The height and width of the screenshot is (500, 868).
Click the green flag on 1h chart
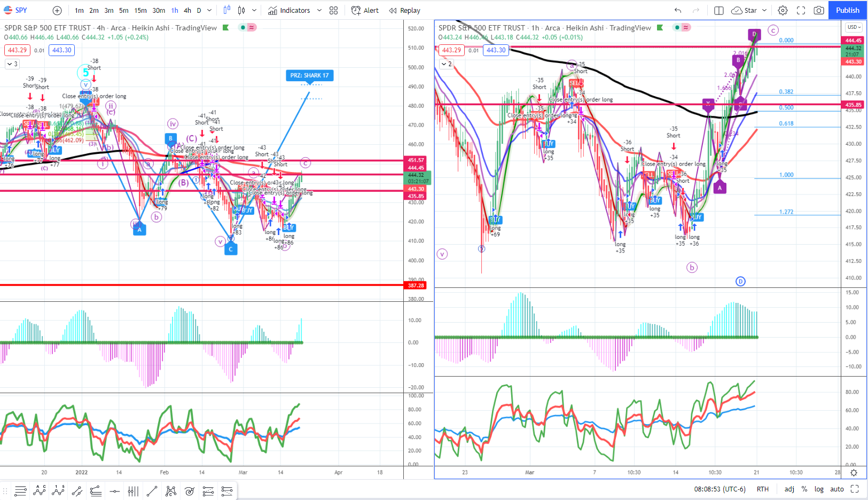pos(660,27)
